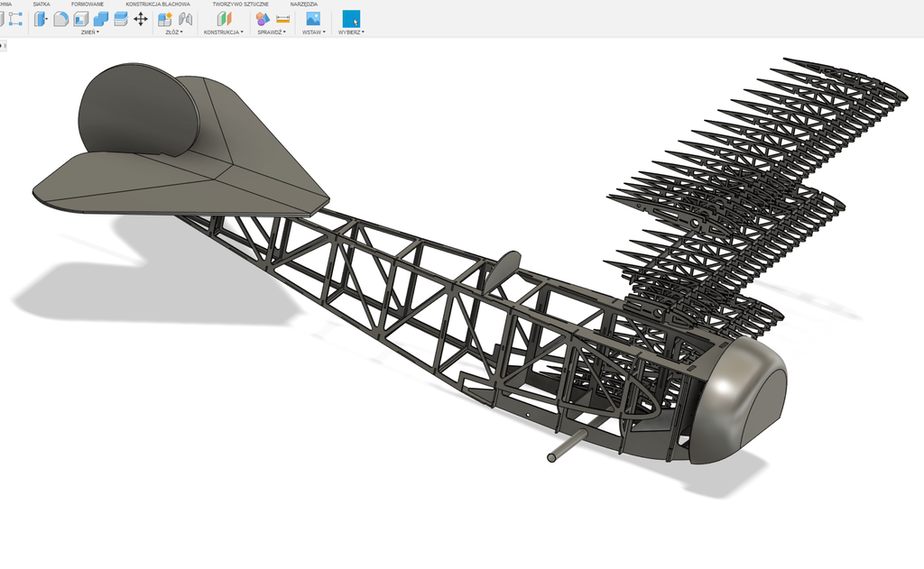
Task: Open the KONSTRUKCJA BLACHOWA tab
Action: point(157,5)
